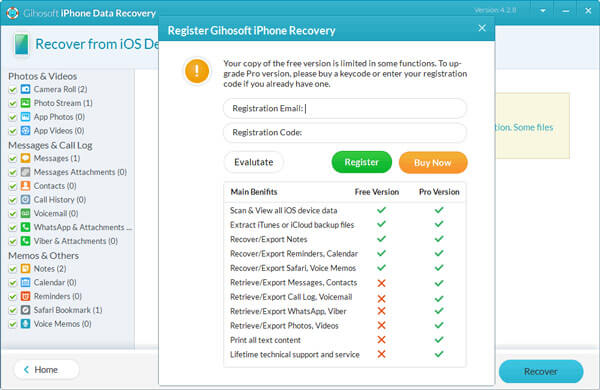Image resolution: width=600 pixels, height=390 pixels.
Task: Uncheck the Camera Roll checkbox
Action: (x=13, y=90)
